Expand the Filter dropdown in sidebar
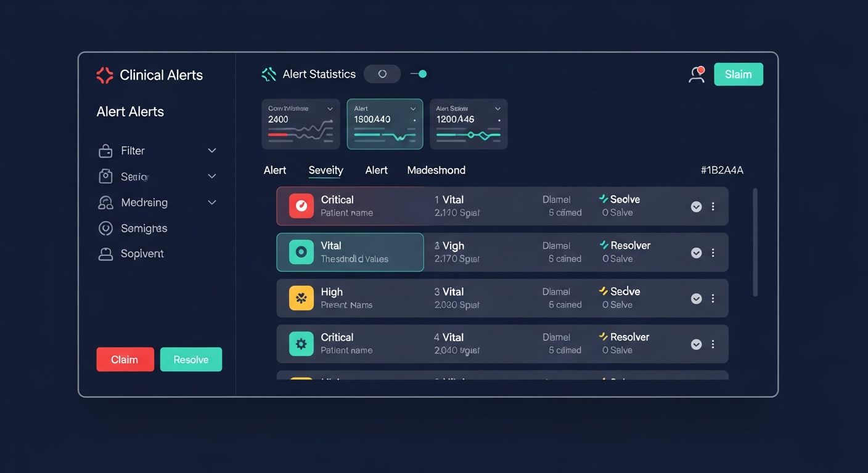This screenshot has width=868, height=473. tap(211, 151)
